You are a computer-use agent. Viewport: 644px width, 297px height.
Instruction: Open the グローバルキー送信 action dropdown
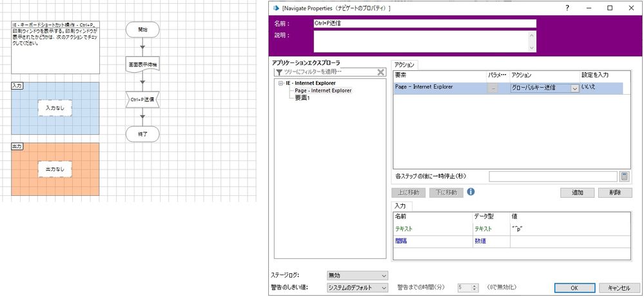[x=574, y=88]
